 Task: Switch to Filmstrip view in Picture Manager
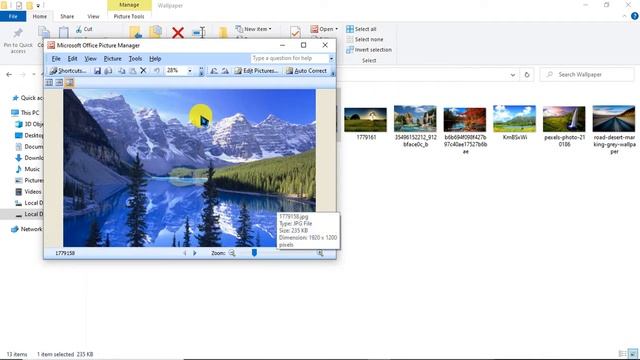click(59, 83)
